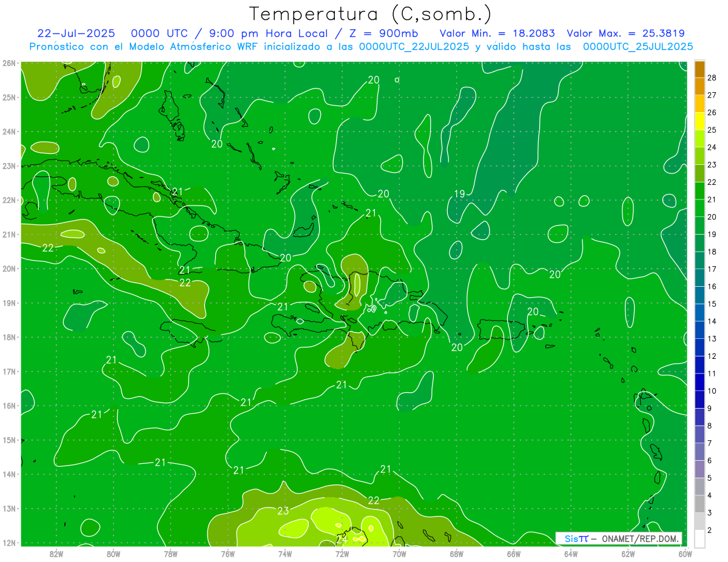Viewport: 728px width, 562px height.
Task: Select the date text "22-Jul-2025"
Action: [76, 33]
